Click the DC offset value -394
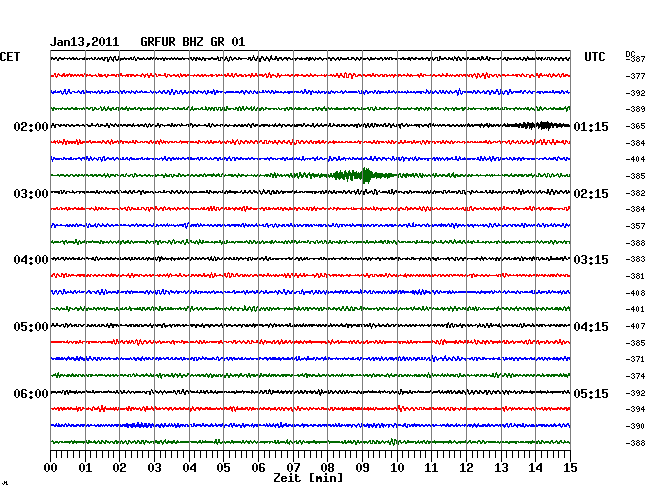This screenshot has width=650, height=494. pos(635,409)
